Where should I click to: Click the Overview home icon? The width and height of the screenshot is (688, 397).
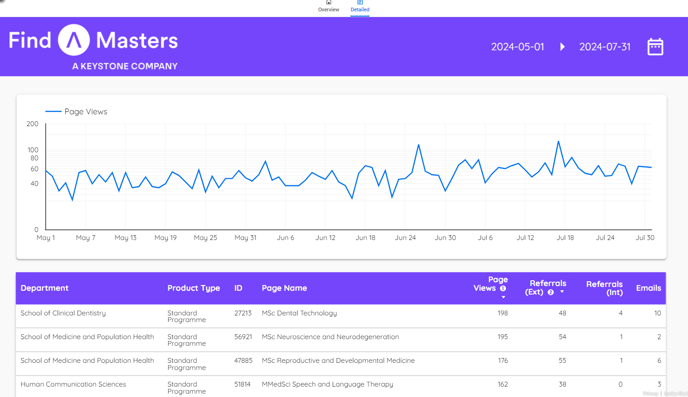coord(329,3)
